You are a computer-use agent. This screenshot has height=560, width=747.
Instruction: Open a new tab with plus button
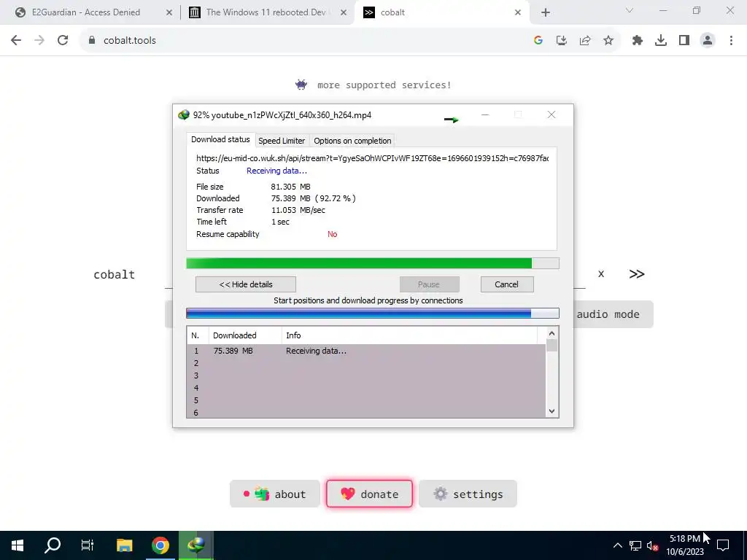pos(546,12)
